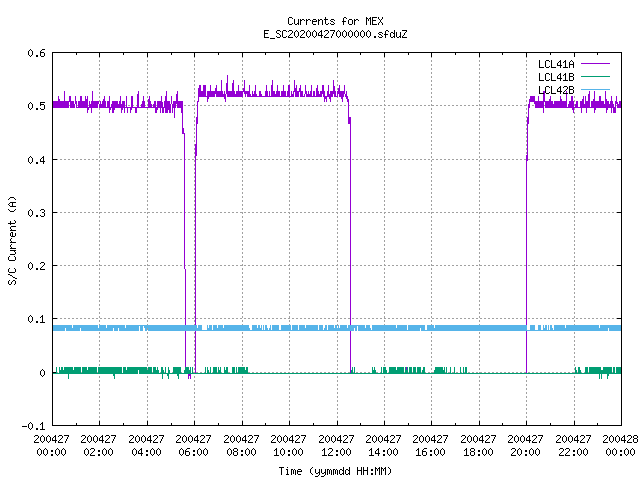Click the y-axis tick value 0.2
This screenshot has height=480, width=640.
coord(37,266)
